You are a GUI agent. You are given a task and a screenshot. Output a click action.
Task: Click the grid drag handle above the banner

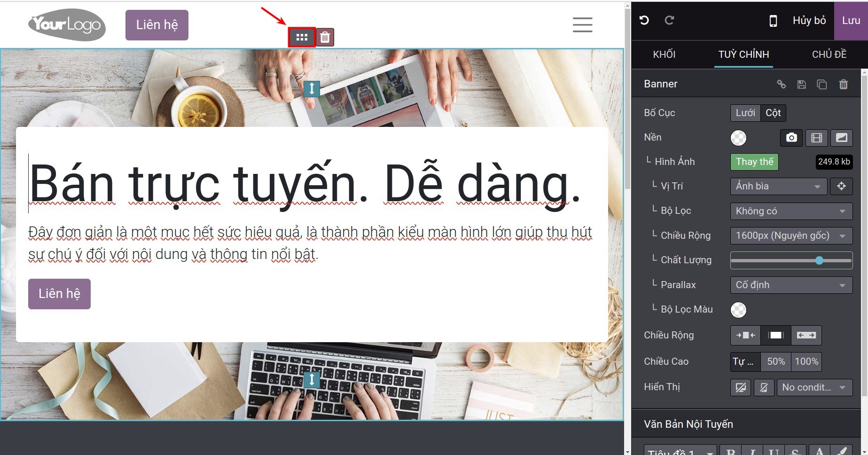[x=301, y=37]
